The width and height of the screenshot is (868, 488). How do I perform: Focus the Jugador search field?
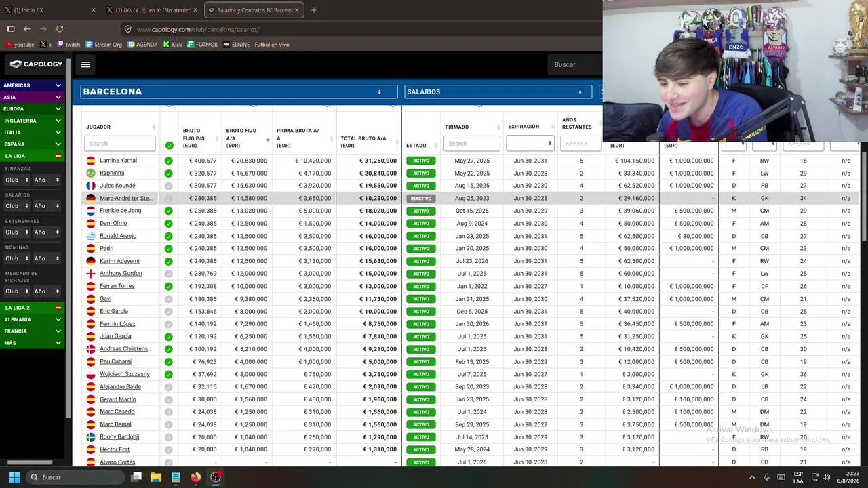[x=120, y=144]
